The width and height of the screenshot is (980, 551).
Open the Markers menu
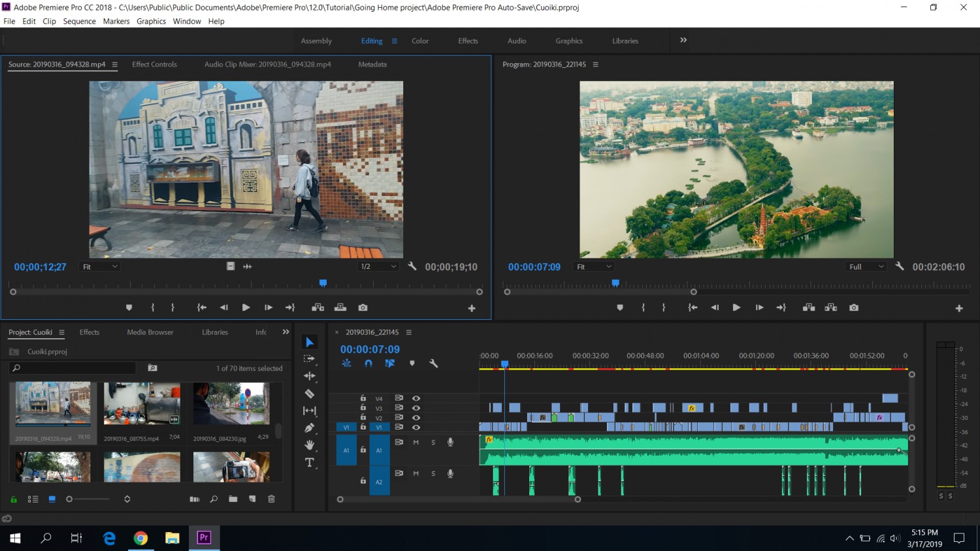116,22
